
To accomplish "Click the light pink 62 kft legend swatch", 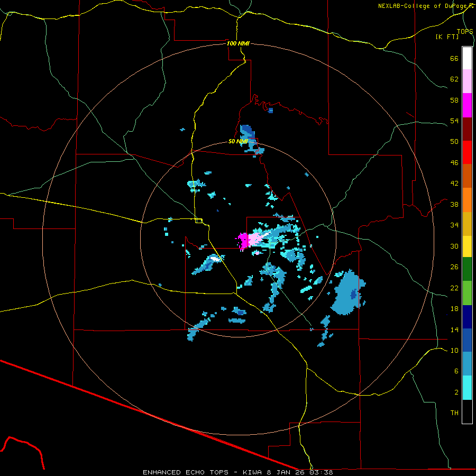I will [x=467, y=81].
